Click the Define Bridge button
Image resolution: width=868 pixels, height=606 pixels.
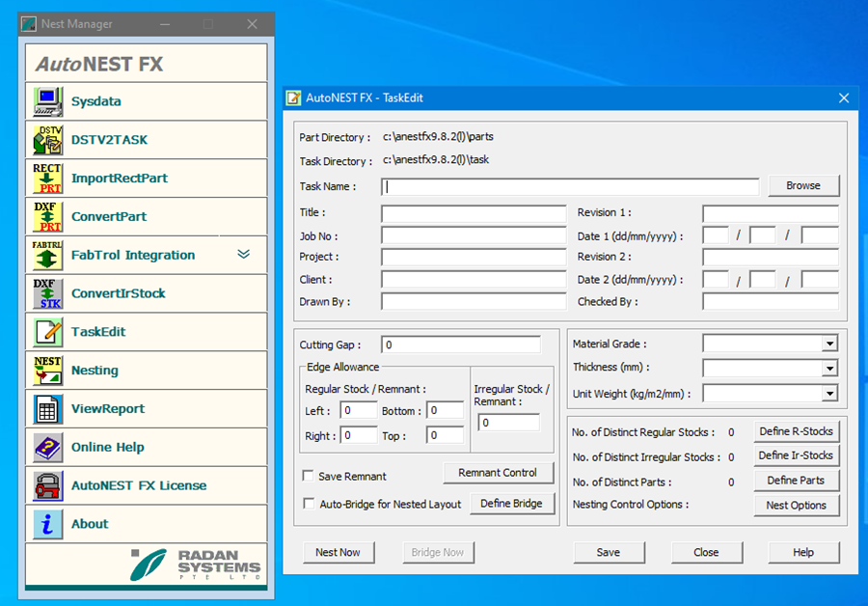click(511, 504)
